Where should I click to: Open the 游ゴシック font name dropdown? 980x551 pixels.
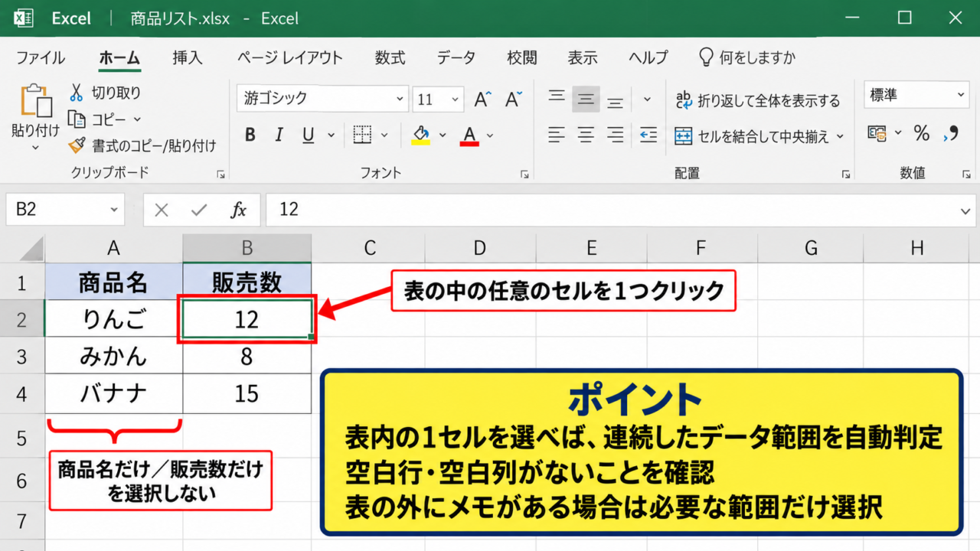coord(400,99)
